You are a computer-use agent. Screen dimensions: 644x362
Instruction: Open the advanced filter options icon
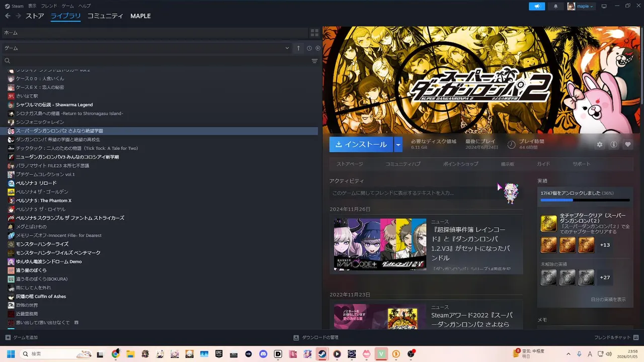pyautogui.click(x=314, y=61)
